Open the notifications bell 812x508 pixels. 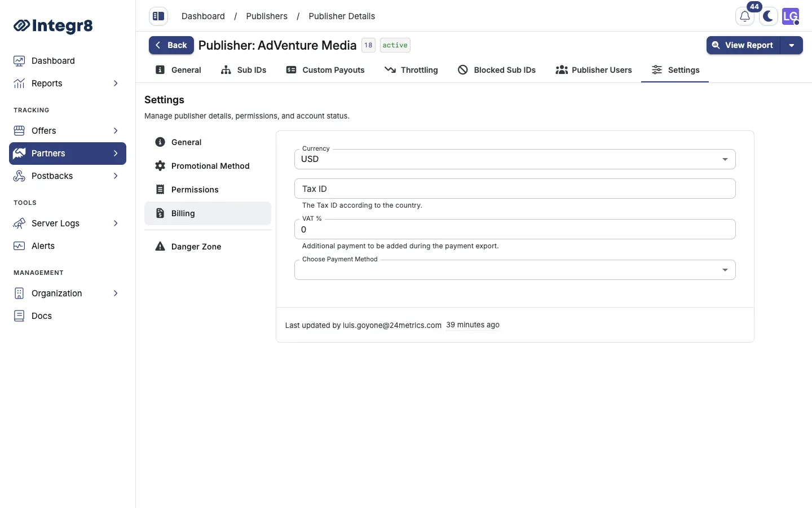[x=745, y=16]
